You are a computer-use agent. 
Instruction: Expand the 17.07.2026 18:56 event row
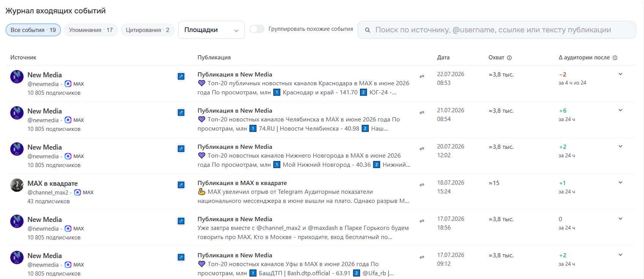[620, 219]
